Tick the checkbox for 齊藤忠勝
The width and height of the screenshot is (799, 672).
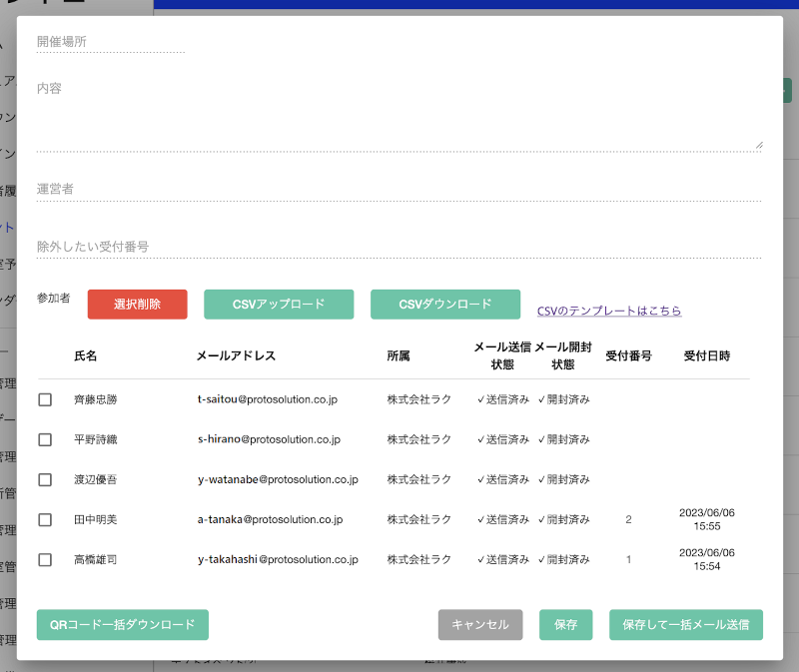click(45, 399)
